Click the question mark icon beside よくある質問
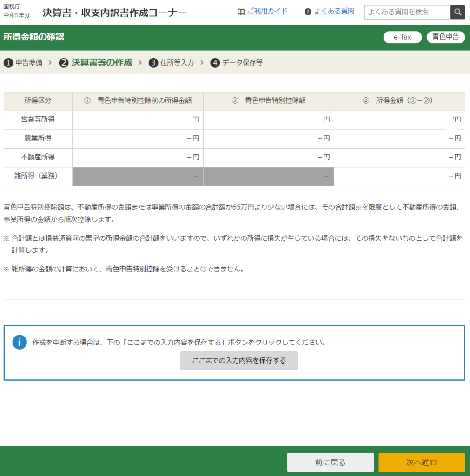 [x=308, y=12]
